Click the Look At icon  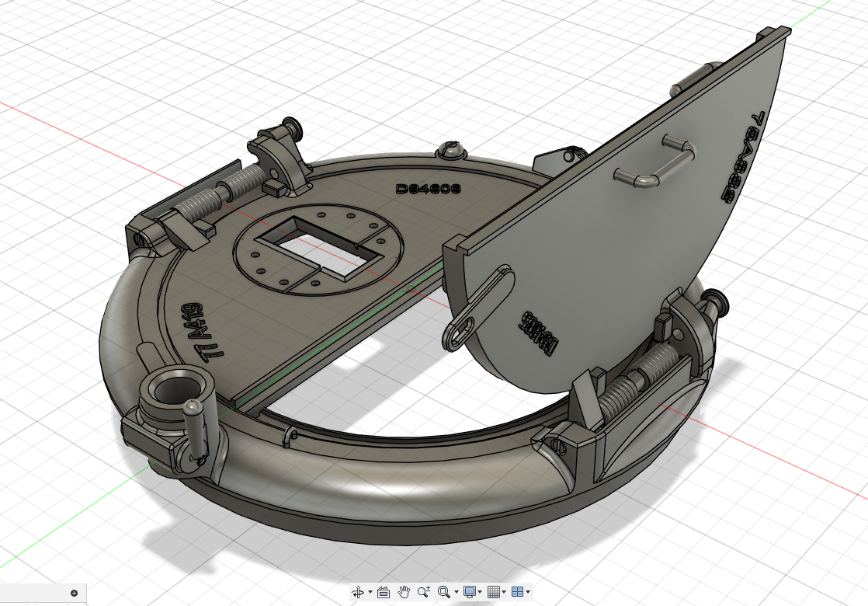coord(383,592)
